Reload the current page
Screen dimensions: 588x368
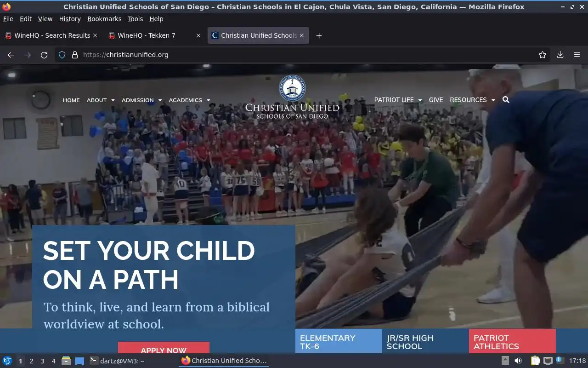(x=44, y=55)
